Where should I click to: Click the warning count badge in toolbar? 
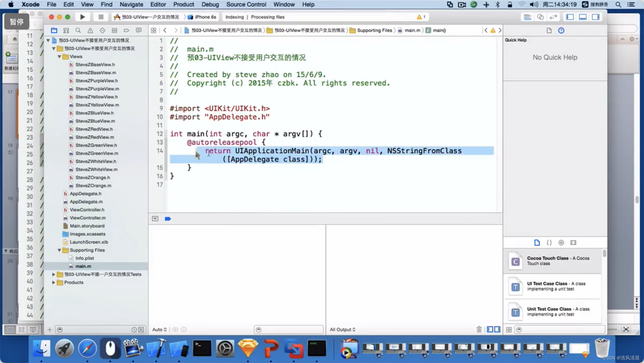point(421,17)
